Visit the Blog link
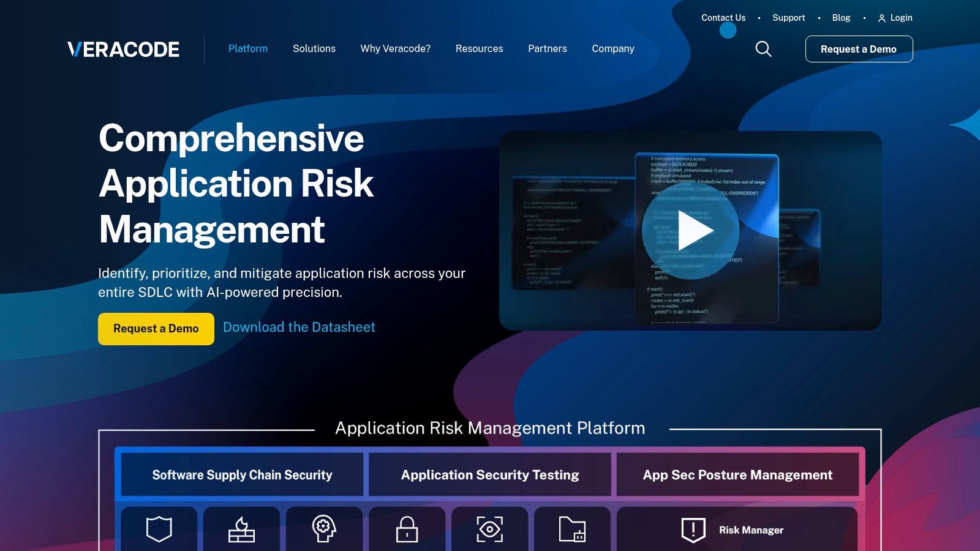This screenshot has height=551, width=980. click(x=842, y=18)
